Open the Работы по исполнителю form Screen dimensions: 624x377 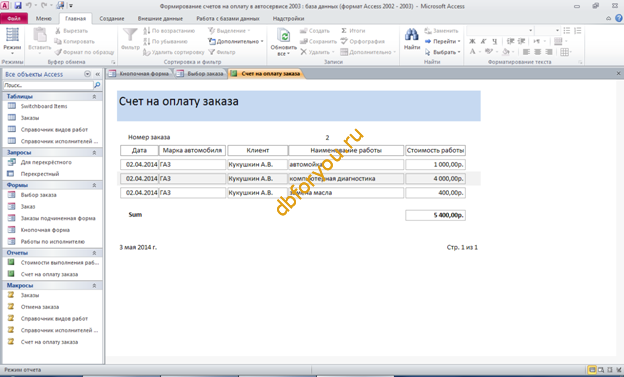click(x=52, y=242)
